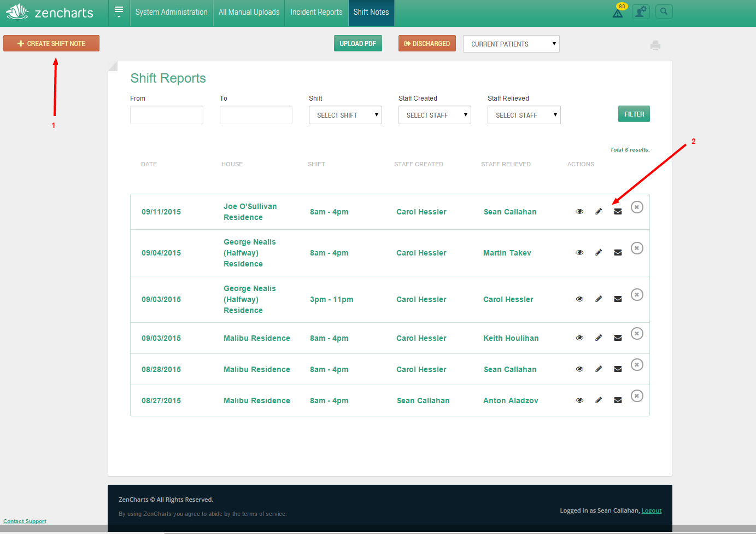This screenshot has height=534, width=756.
Task: Delete the 09/11/2015 shift report
Action: coord(637,207)
